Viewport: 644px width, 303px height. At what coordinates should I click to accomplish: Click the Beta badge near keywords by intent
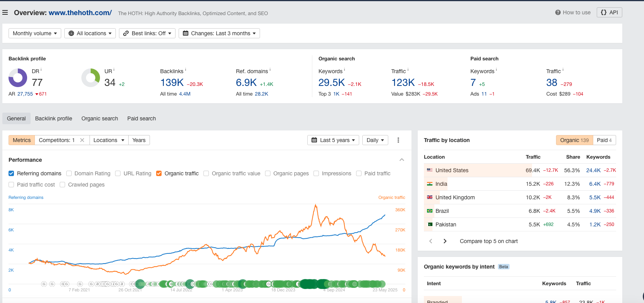point(503,267)
